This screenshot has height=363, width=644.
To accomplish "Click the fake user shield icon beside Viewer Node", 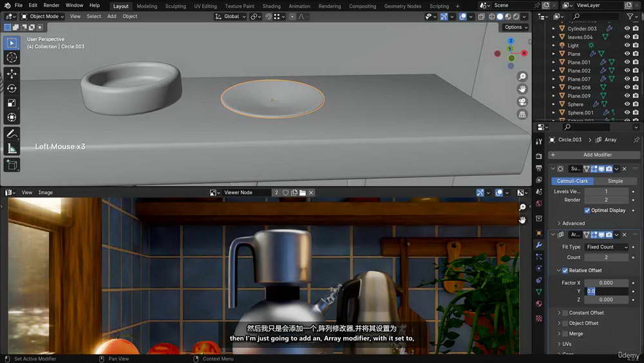I will 285,192.
